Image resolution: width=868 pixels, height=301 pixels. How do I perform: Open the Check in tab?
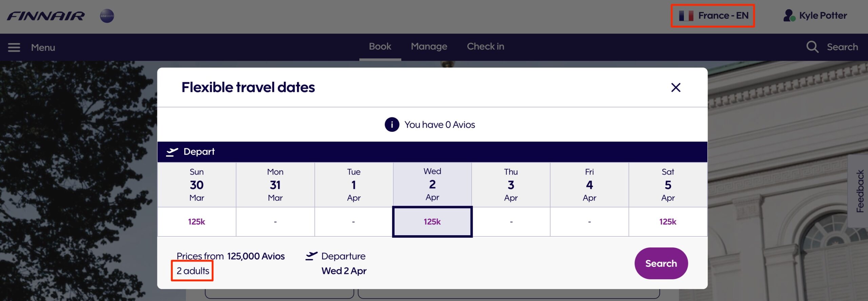coord(486,46)
